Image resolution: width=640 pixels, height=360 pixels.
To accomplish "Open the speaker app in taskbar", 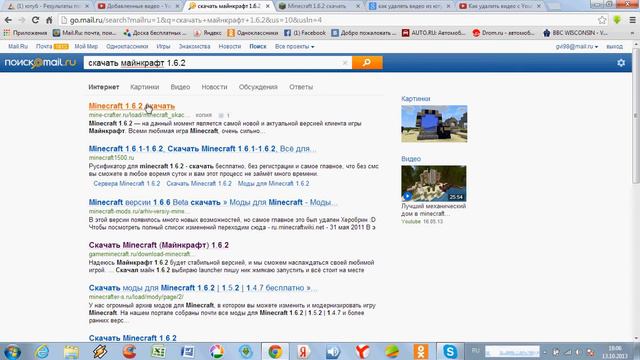I will 333,351.
